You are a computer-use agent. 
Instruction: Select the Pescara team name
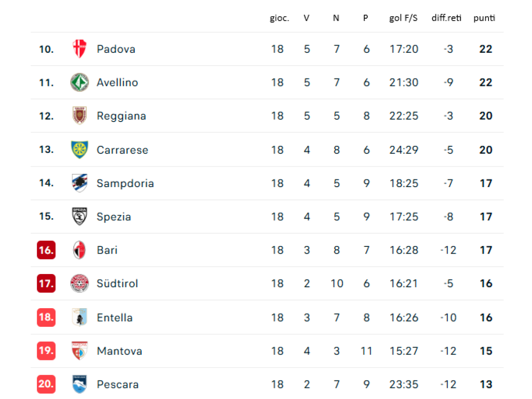click(118, 384)
